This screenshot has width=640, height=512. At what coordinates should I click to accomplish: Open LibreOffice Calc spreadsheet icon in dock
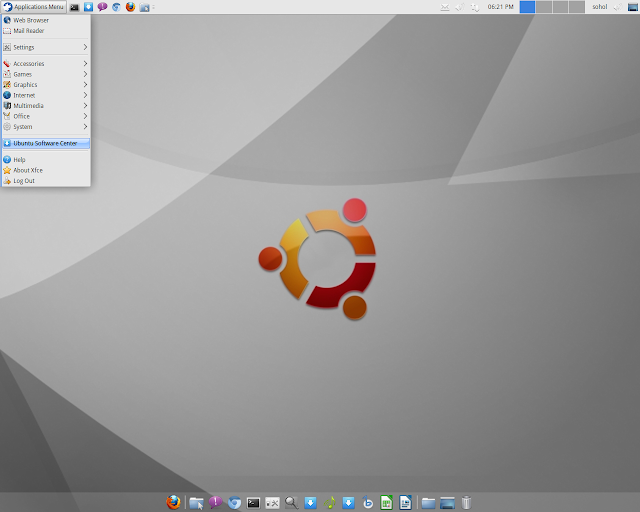tap(386, 503)
